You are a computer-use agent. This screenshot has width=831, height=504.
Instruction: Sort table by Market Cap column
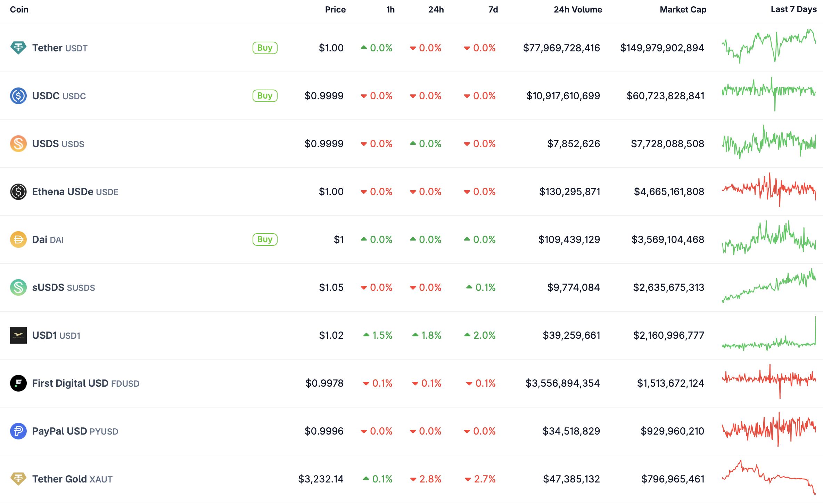pos(683,10)
